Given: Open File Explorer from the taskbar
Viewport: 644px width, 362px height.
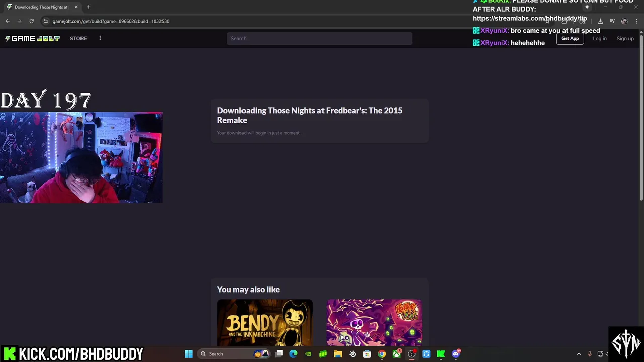Looking at the screenshot, I should (x=338, y=354).
